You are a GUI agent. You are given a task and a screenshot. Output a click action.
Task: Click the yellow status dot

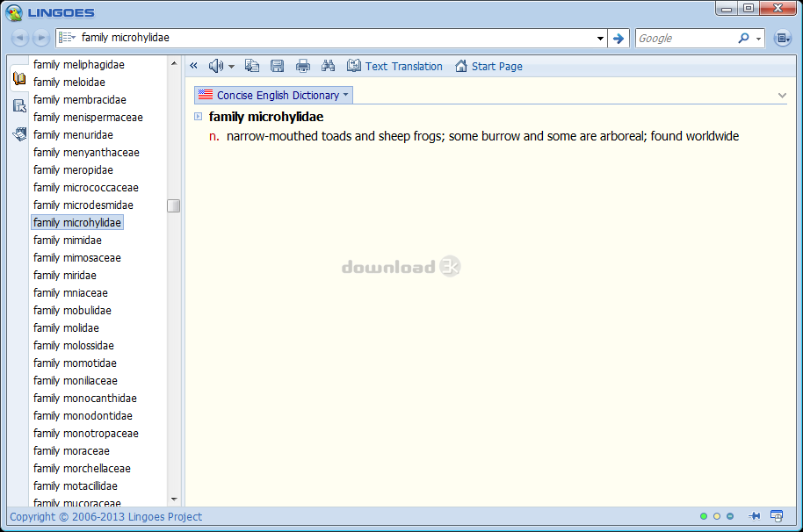coord(717,516)
